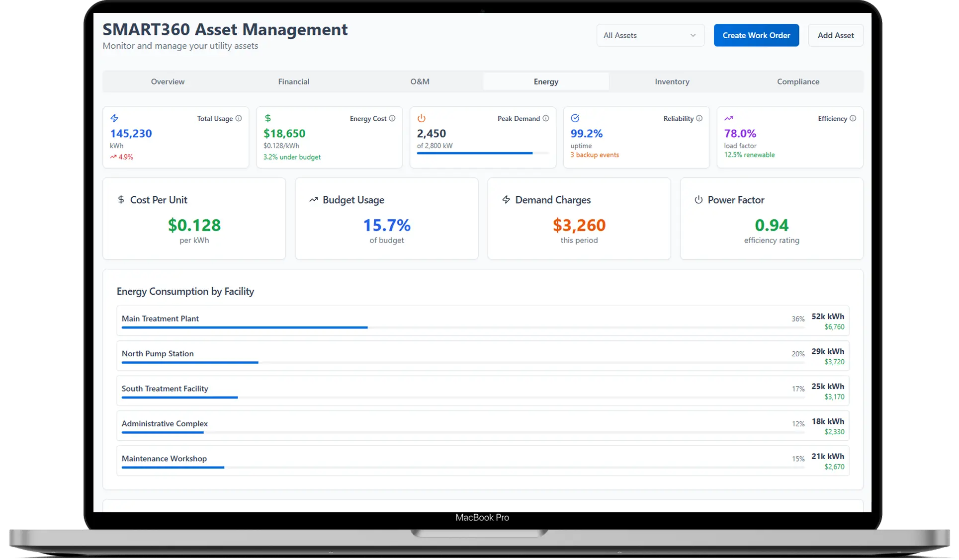959x560 pixels.
Task: Click the lightning icon beside Demand Charges
Action: (506, 199)
